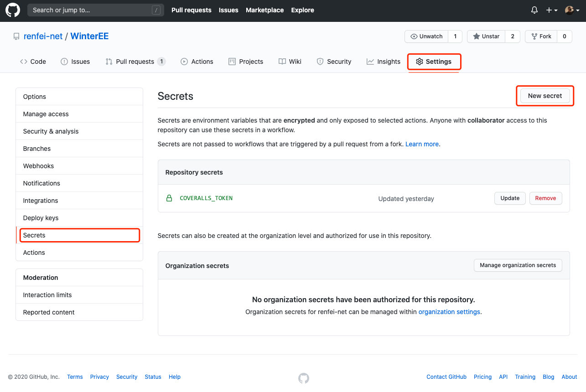Switch to the Projects tab
Image resolution: width=586 pixels, height=392 pixels.
coord(246,62)
